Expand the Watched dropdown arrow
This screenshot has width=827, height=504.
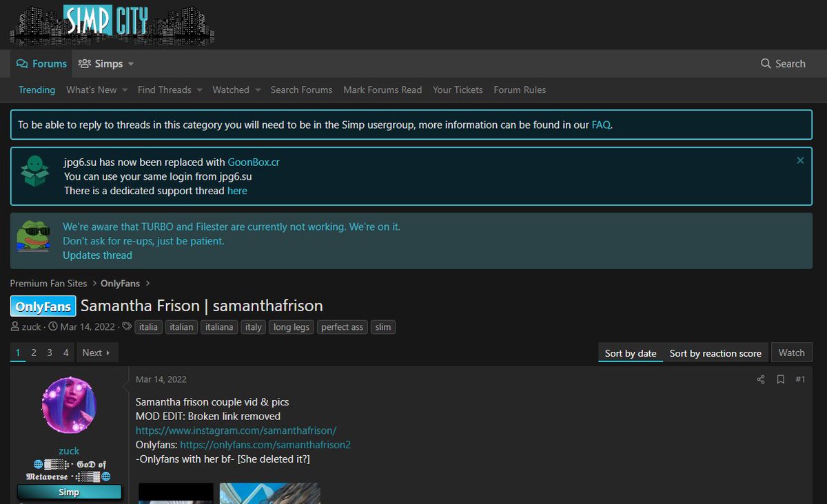tap(258, 90)
